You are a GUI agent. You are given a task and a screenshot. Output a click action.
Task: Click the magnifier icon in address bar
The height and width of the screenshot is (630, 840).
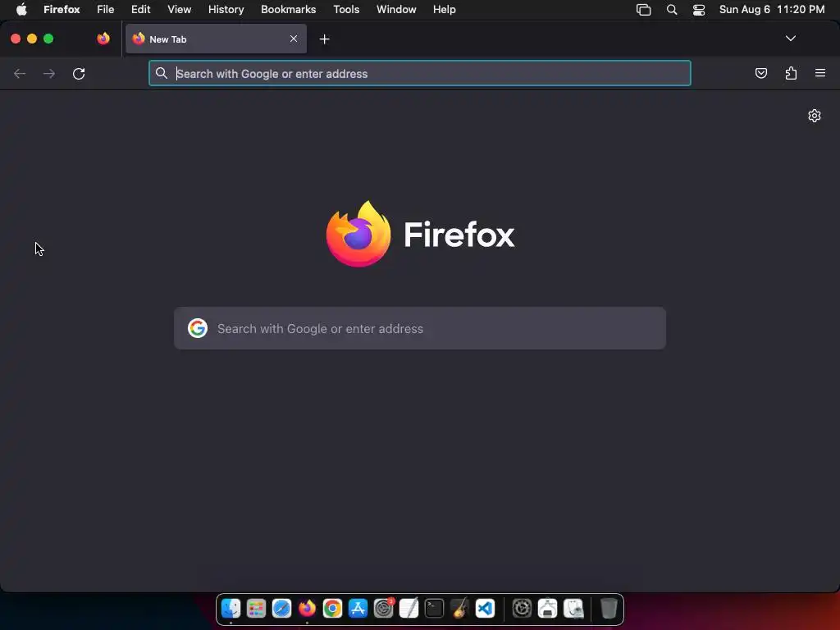click(162, 73)
